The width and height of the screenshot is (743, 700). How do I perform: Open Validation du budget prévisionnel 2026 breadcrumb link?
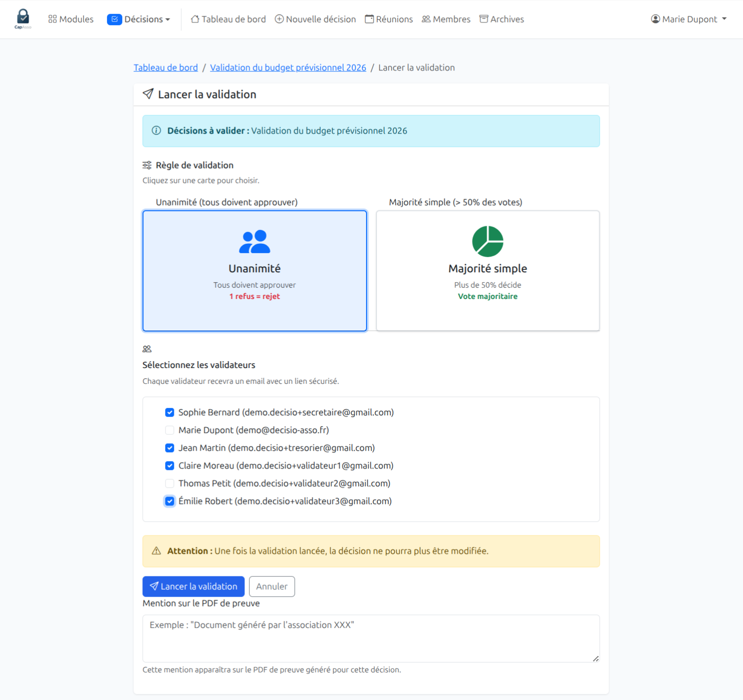(288, 67)
